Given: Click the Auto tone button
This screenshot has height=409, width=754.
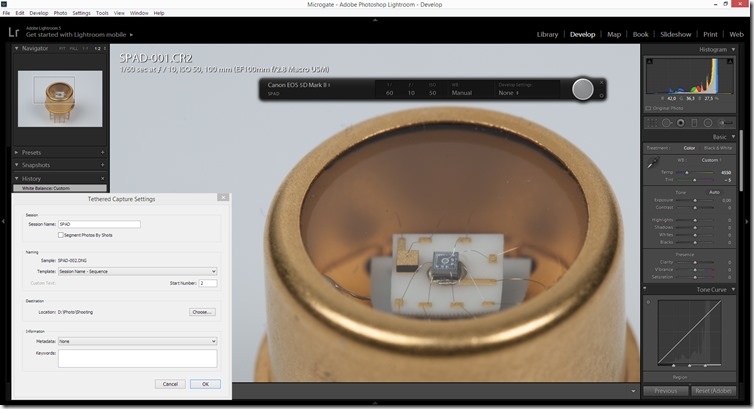Looking at the screenshot, I should tap(714, 192).
